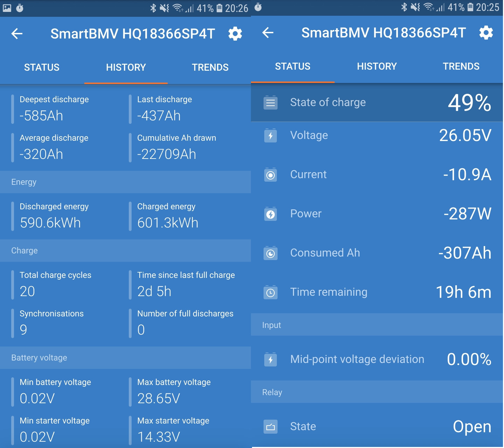The width and height of the screenshot is (504, 448).
Task: Tap the 0.00% mid-point deviation value
Action: [x=469, y=359]
